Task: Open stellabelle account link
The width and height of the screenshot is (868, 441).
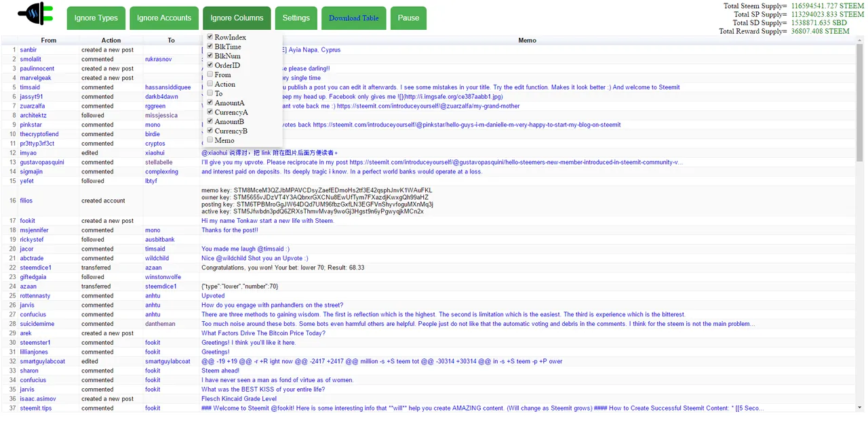Action: [159, 163]
